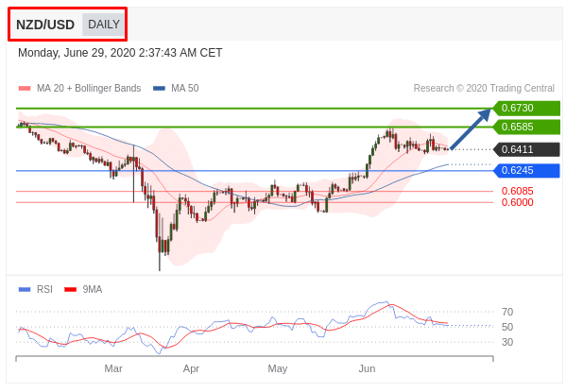Click the Research Trading Central copyright text

(484, 88)
